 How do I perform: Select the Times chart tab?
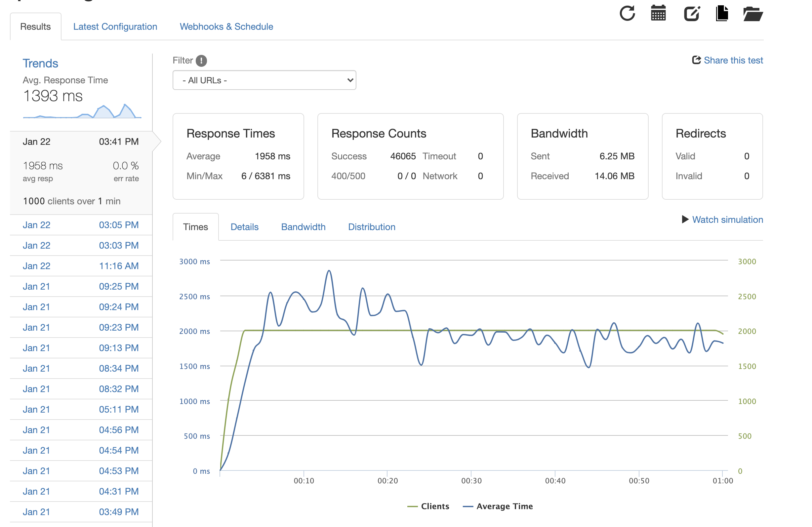(195, 227)
